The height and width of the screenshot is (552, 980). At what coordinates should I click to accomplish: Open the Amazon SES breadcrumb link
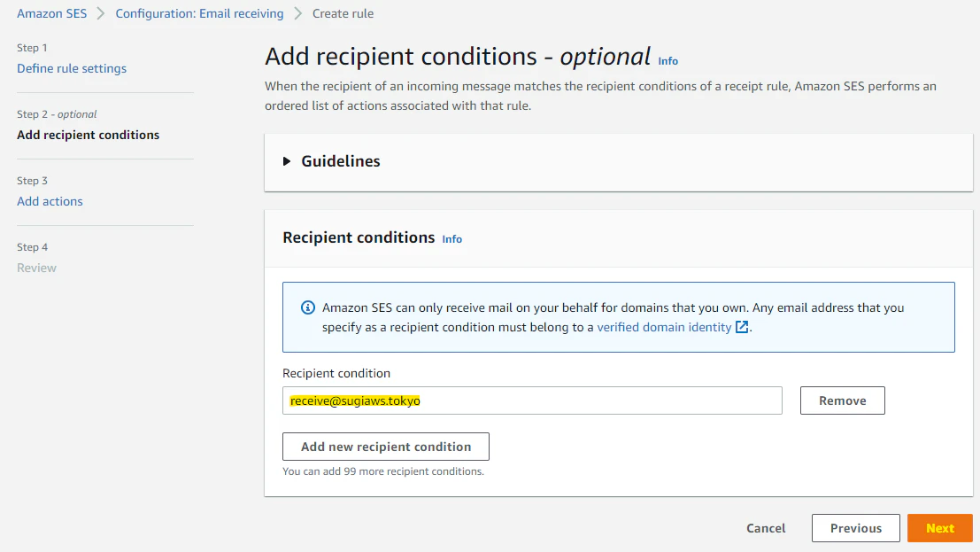[51, 14]
